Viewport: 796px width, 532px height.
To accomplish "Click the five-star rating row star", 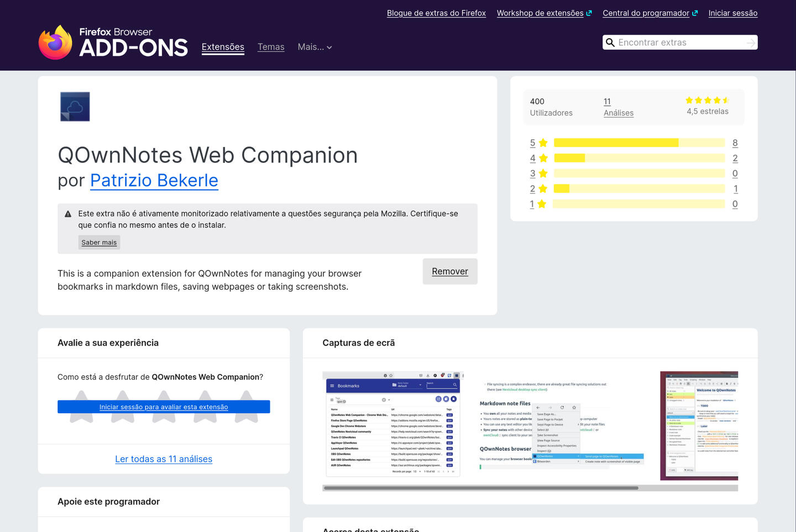I will (x=543, y=143).
